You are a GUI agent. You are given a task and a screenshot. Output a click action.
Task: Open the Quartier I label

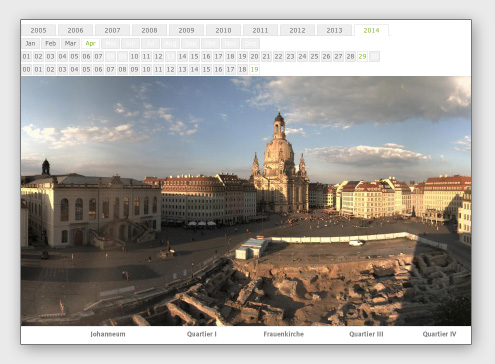click(202, 334)
